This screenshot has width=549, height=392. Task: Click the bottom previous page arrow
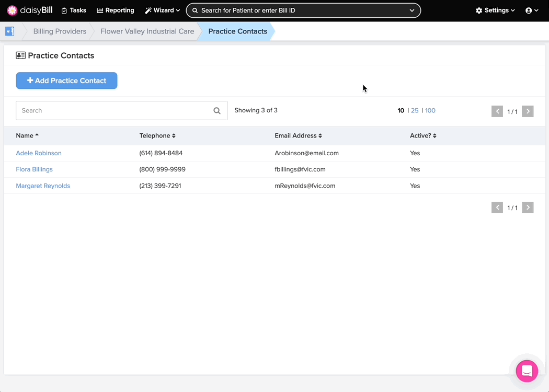point(497,207)
